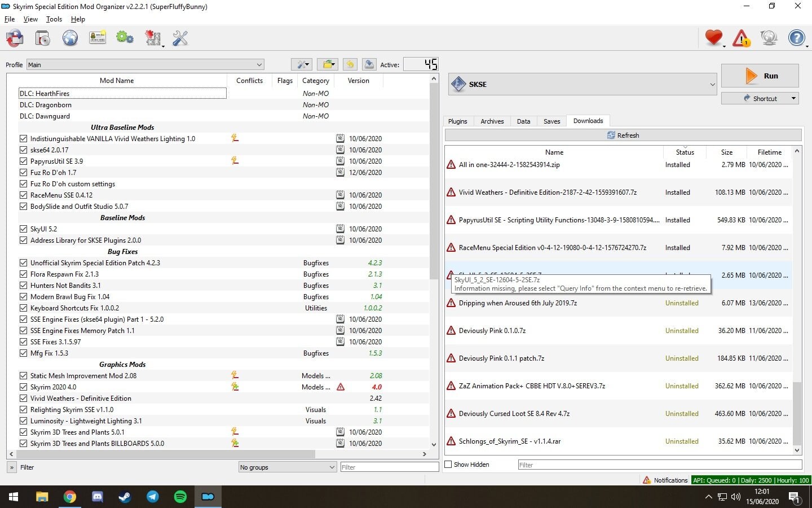The width and height of the screenshot is (812, 508).
Task: Click the restore backup arrow icon
Action: point(350,64)
